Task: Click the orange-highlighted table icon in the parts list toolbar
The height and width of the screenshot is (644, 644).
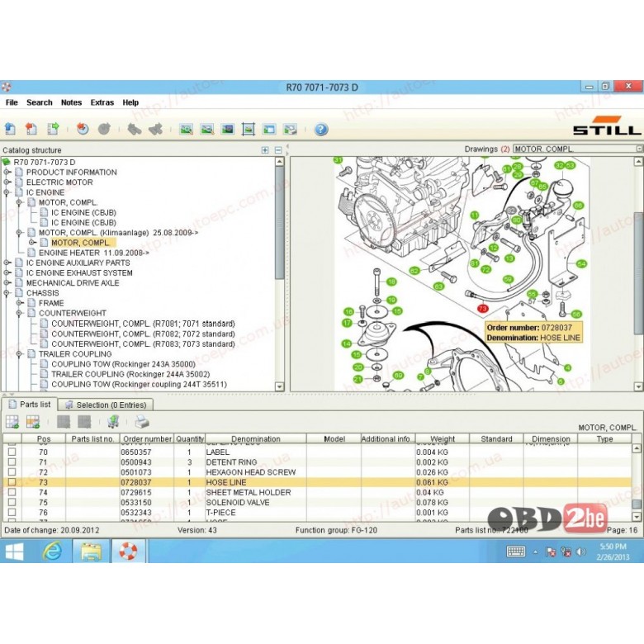Action: pyautogui.click(x=33, y=421)
